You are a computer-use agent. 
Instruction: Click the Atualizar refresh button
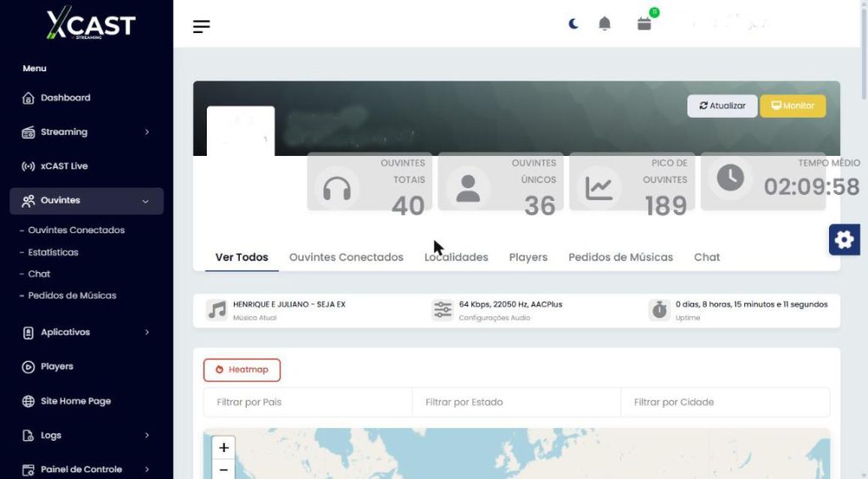coord(722,106)
